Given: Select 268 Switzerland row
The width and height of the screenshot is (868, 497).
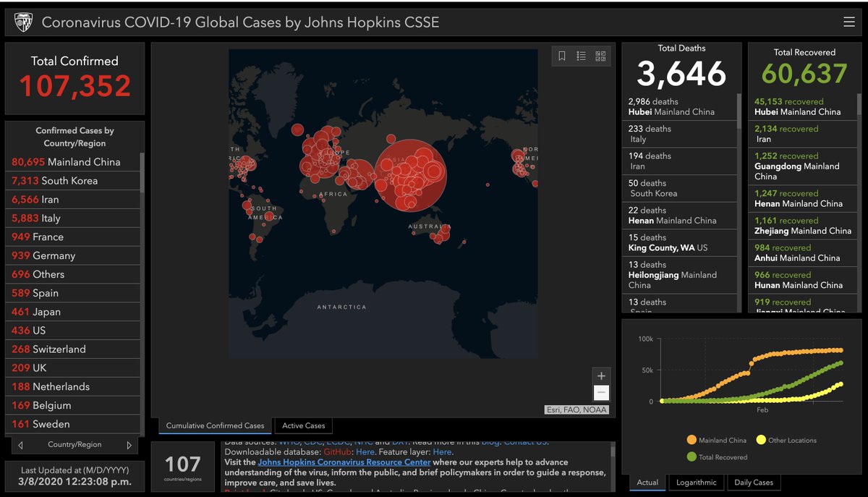Looking at the screenshot, I should pyautogui.click(x=73, y=349).
